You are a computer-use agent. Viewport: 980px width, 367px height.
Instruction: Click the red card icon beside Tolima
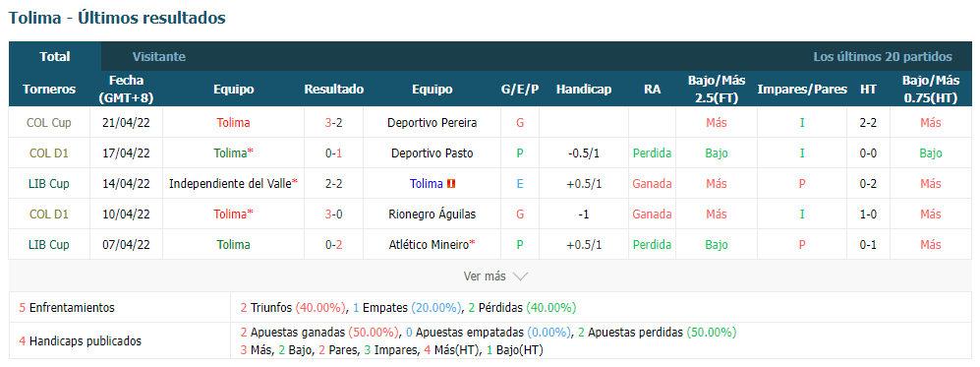(x=451, y=184)
